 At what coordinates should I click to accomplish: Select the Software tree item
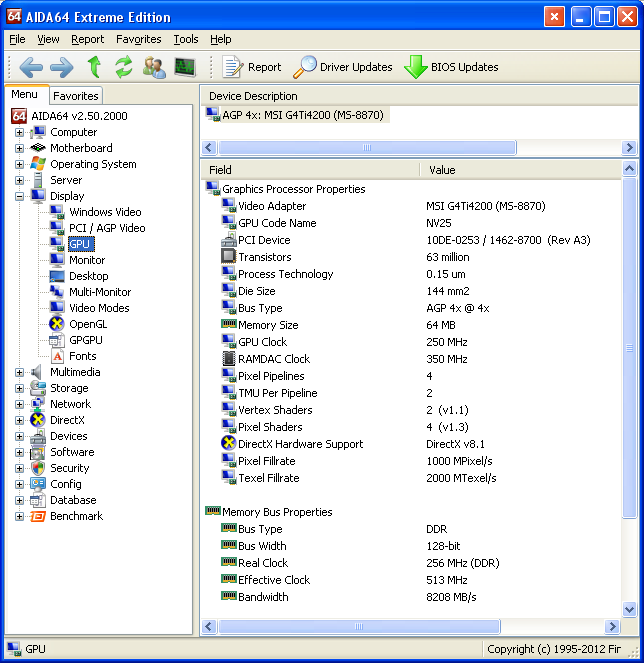tap(72, 452)
